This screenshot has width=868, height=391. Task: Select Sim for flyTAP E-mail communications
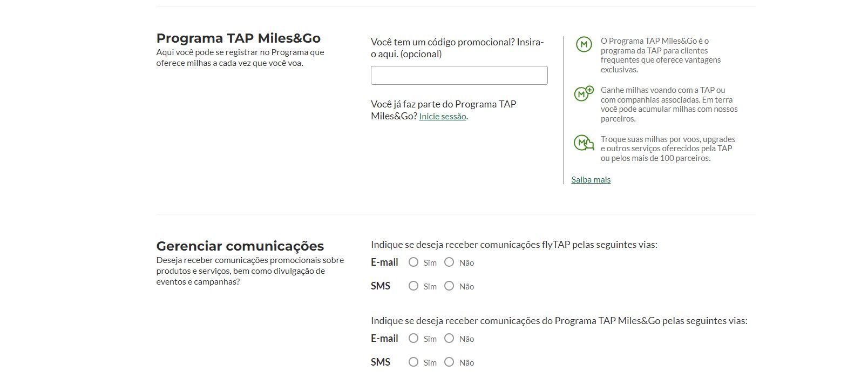pos(413,262)
